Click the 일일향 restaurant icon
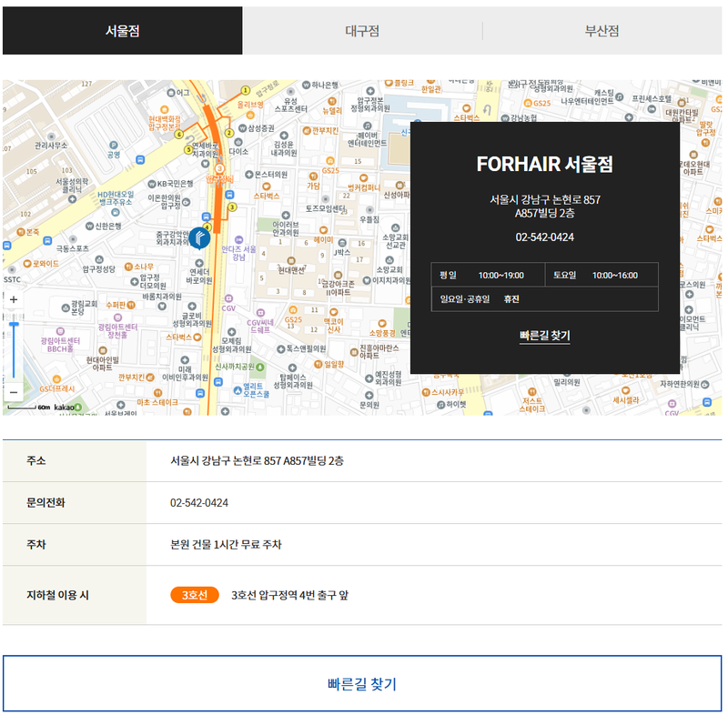 click(x=318, y=364)
